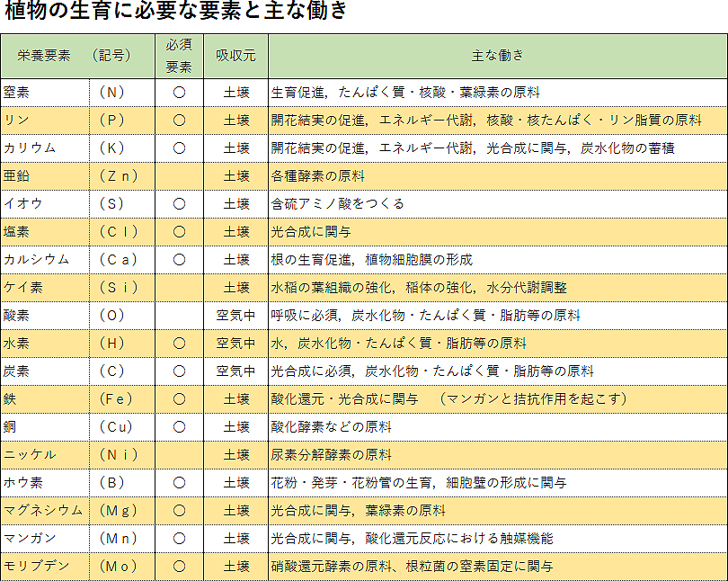Click the ホウ素 element name cell
Viewport: 728px width, 581px height.
point(45,483)
